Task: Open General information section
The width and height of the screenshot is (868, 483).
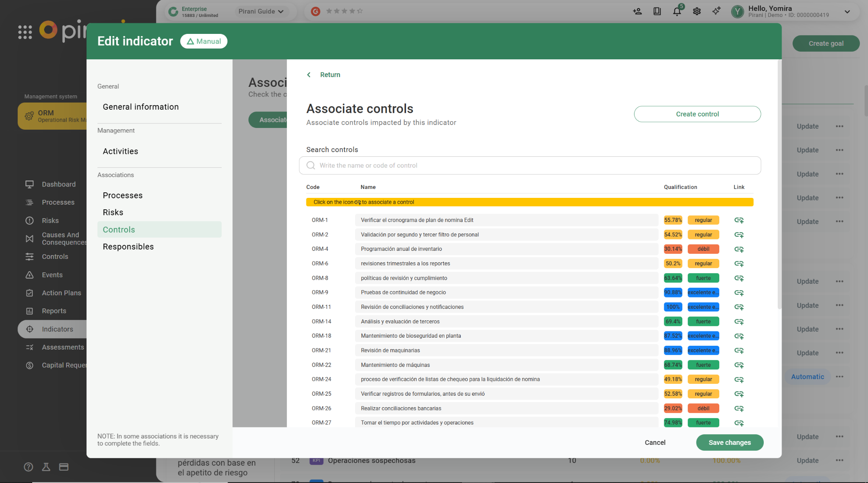Action: click(141, 107)
